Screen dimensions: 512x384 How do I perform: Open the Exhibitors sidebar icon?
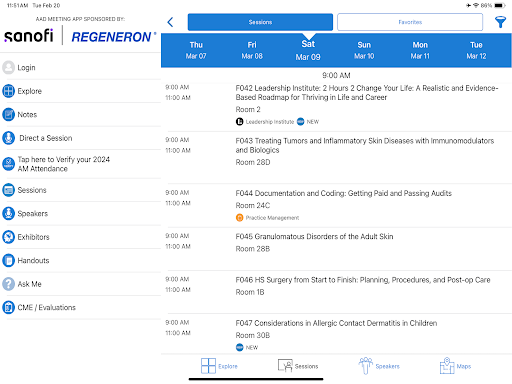click(x=8, y=237)
